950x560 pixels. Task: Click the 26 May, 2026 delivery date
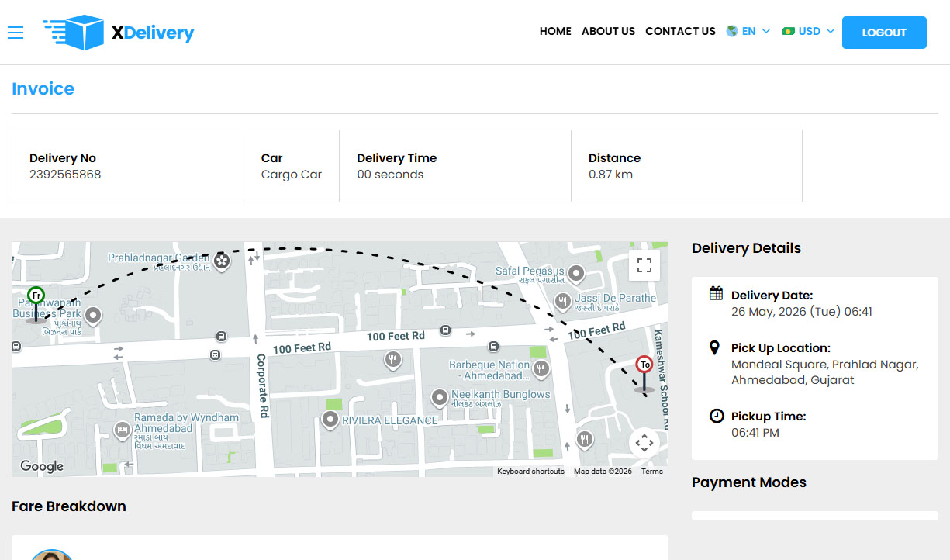(802, 312)
